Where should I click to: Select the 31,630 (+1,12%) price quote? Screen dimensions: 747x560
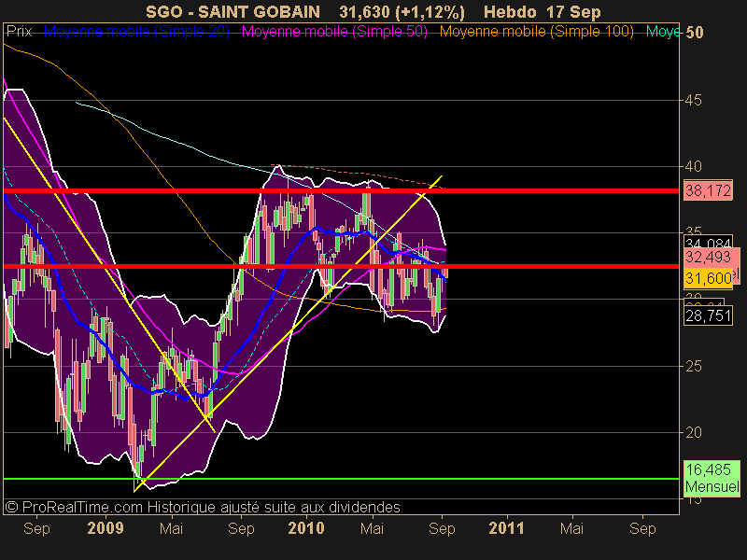(402, 12)
